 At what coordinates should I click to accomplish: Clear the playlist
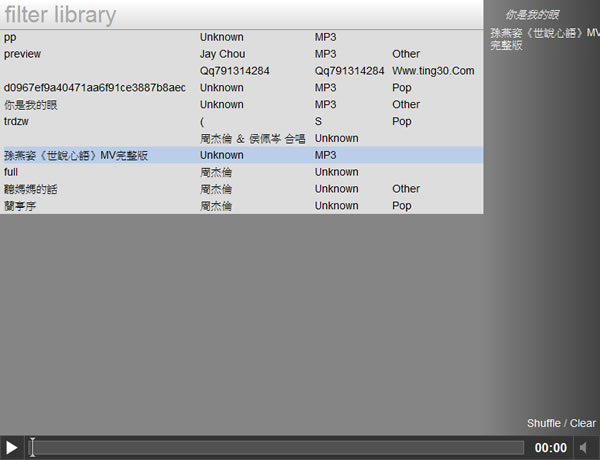tap(583, 424)
